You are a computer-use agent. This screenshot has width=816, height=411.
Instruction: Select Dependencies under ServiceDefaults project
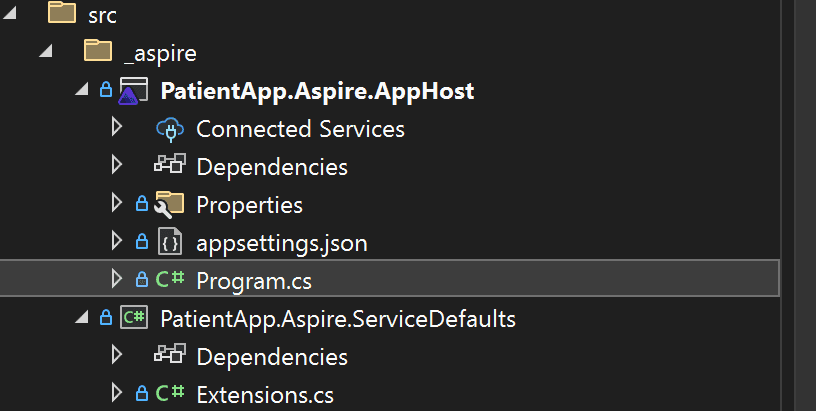(x=271, y=357)
